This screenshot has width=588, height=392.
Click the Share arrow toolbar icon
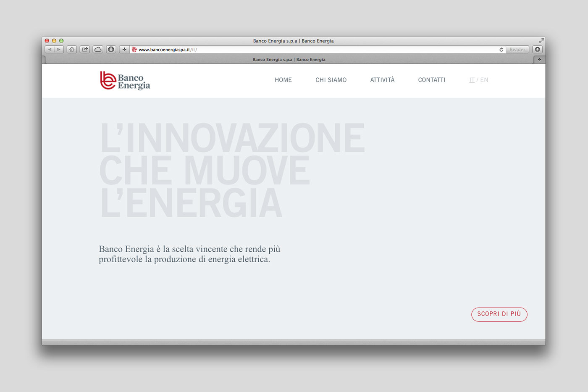pos(85,50)
